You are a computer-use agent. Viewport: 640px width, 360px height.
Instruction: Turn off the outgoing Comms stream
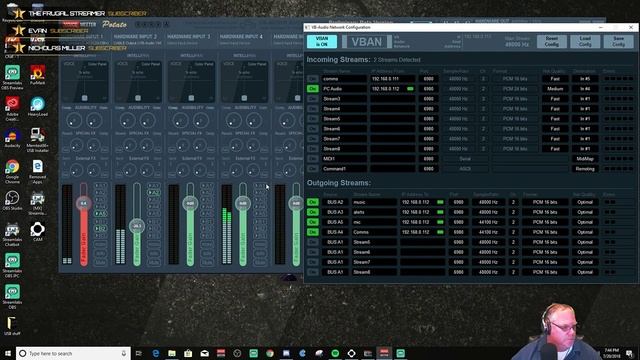(x=313, y=232)
